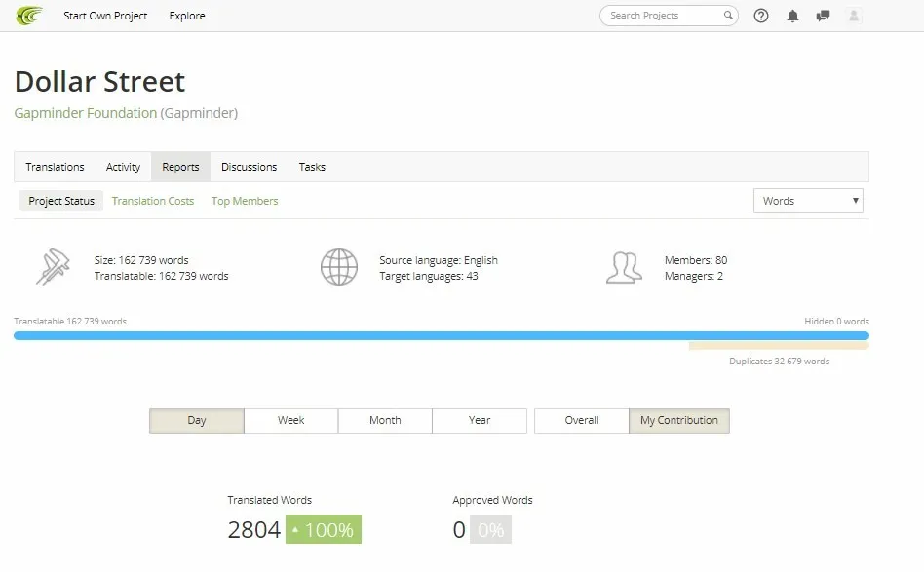
Task: Click 'Target languages: 43' text
Action: [429, 277]
